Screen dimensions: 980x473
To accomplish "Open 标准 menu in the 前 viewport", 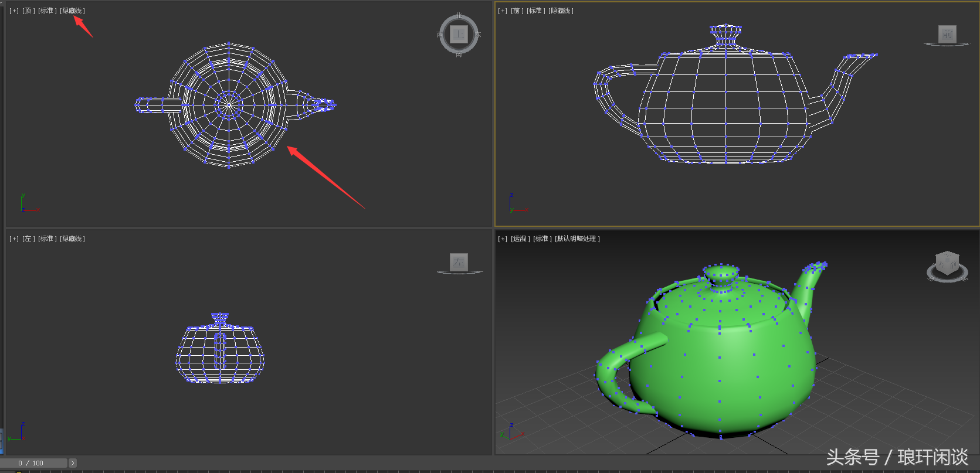I will [x=535, y=11].
